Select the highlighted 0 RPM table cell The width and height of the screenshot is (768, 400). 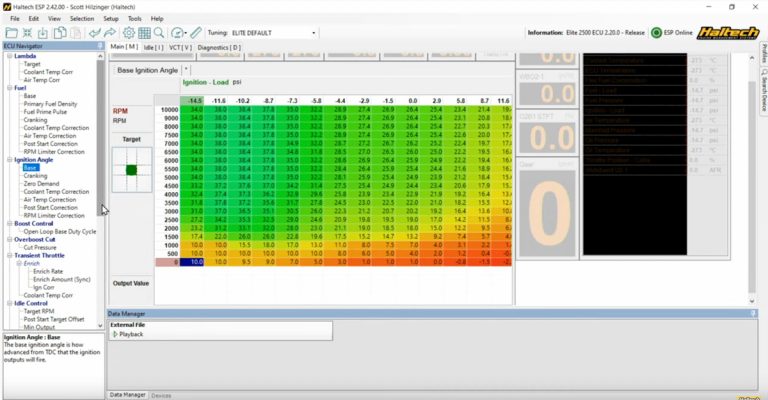tap(195, 262)
